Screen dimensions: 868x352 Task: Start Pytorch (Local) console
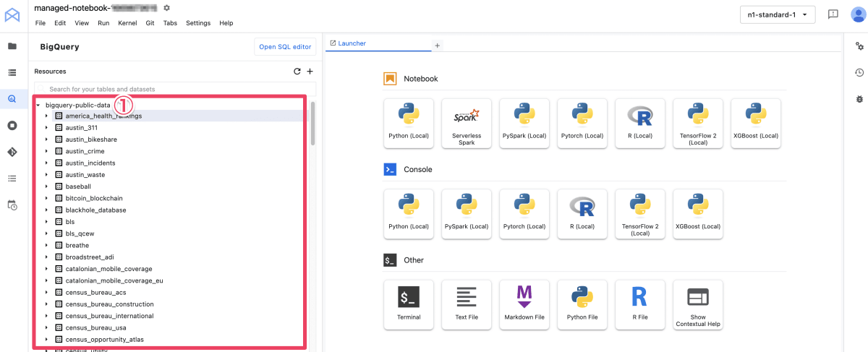coord(524,214)
